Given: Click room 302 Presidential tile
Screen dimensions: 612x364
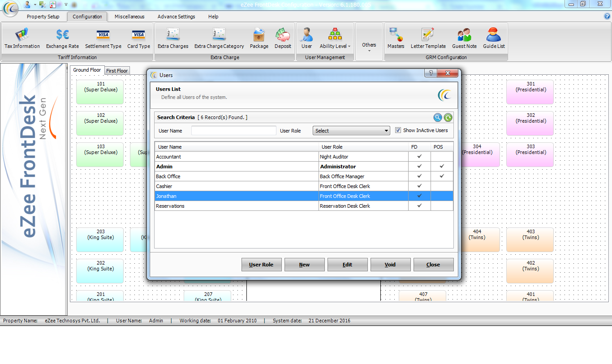Looking at the screenshot, I should [x=530, y=123].
